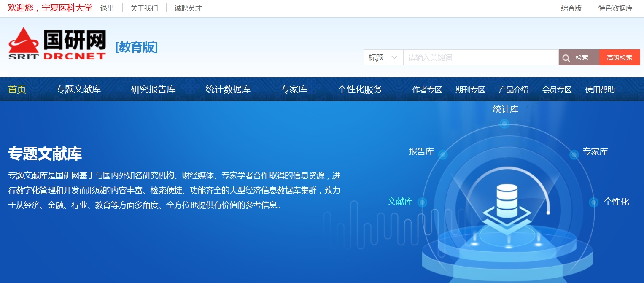Open the 研究报告库 menu

153,89
